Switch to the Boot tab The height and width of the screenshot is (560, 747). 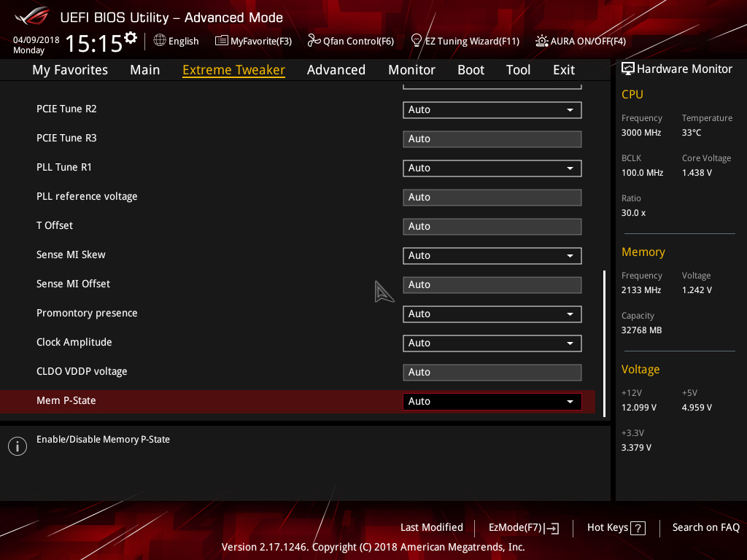tap(471, 70)
